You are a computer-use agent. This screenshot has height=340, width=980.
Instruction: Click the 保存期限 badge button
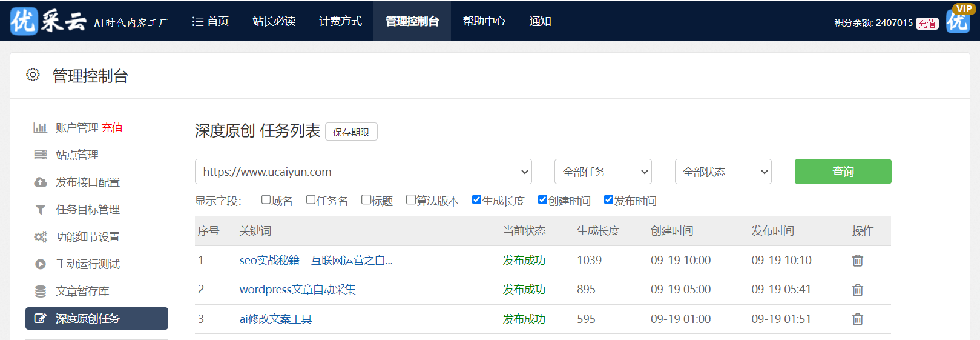351,132
